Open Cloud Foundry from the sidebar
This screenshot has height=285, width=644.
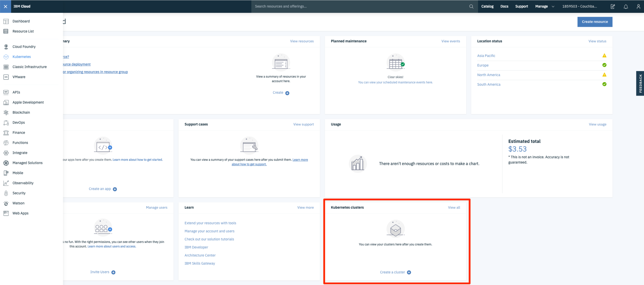coord(24,47)
